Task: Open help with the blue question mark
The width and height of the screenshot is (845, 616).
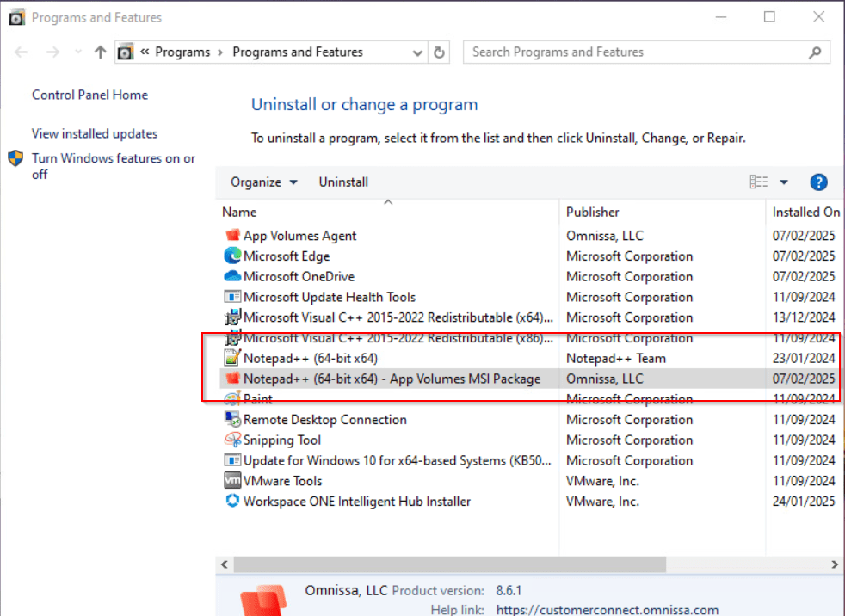Action: (818, 182)
